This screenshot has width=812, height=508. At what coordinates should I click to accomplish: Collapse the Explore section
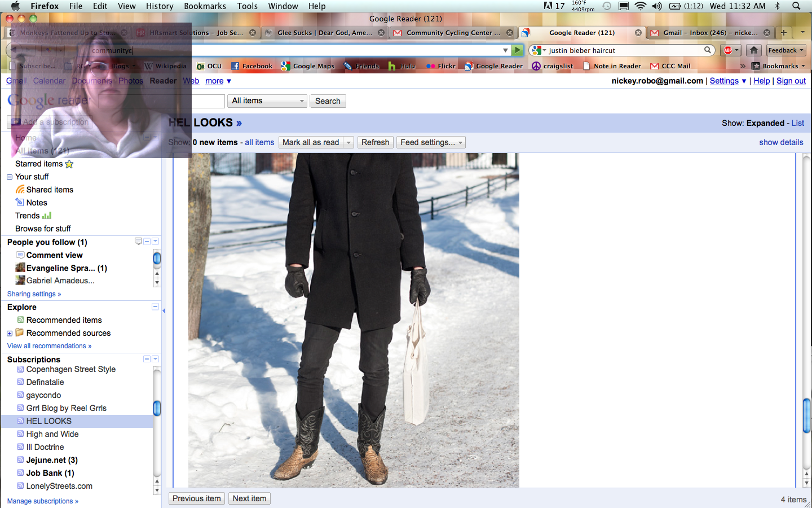[x=155, y=307]
